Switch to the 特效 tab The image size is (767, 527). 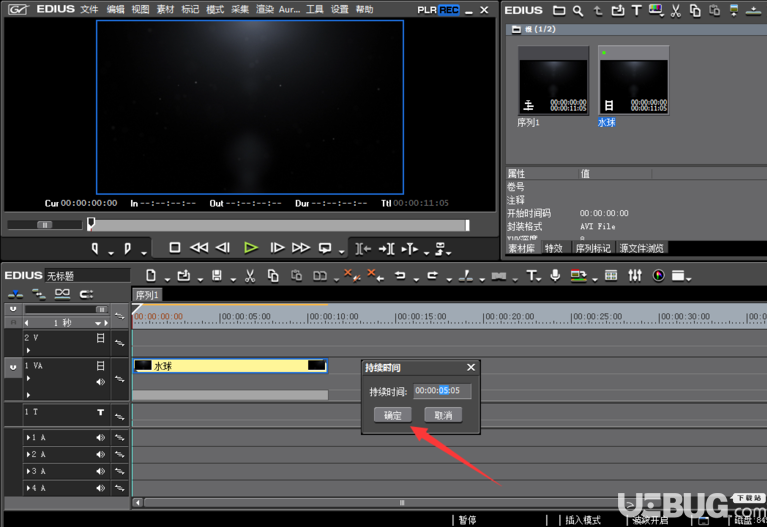click(554, 248)
